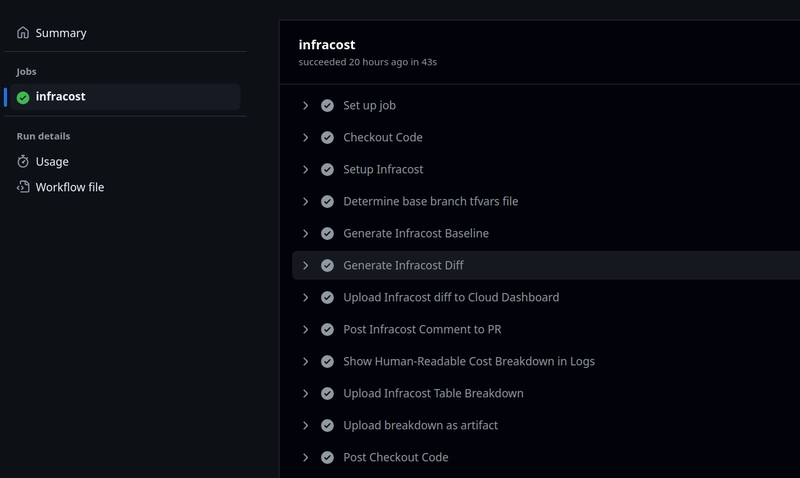Click the success check icon for Setup Infracost
Screen dimensions: 800x478
[327, 169]
